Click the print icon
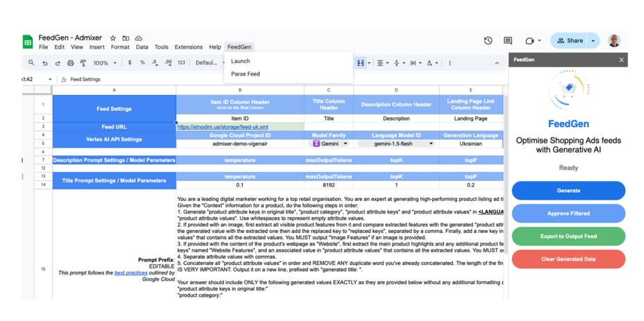Screen dimensions: 644x321 [x=70, y=63]
